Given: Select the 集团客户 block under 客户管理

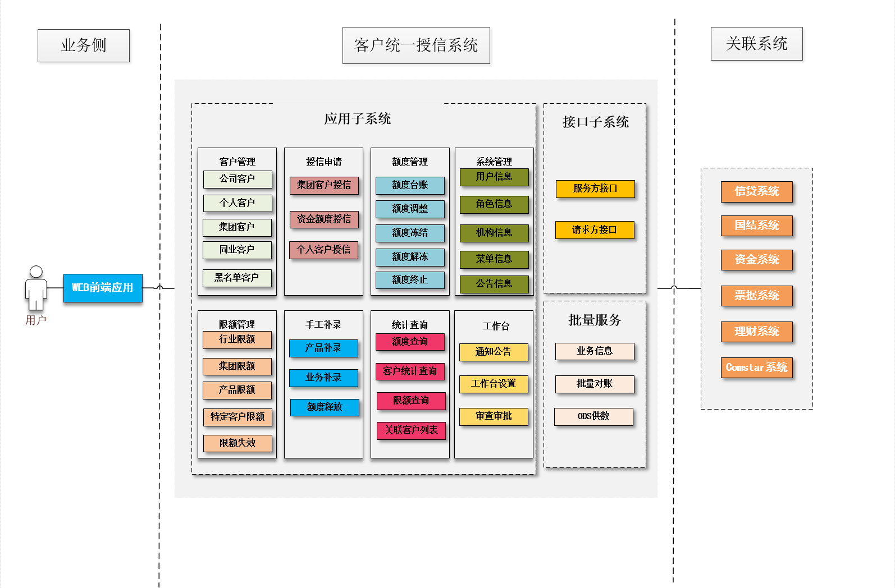Looking at the screenshot, I should click(237, 227).
